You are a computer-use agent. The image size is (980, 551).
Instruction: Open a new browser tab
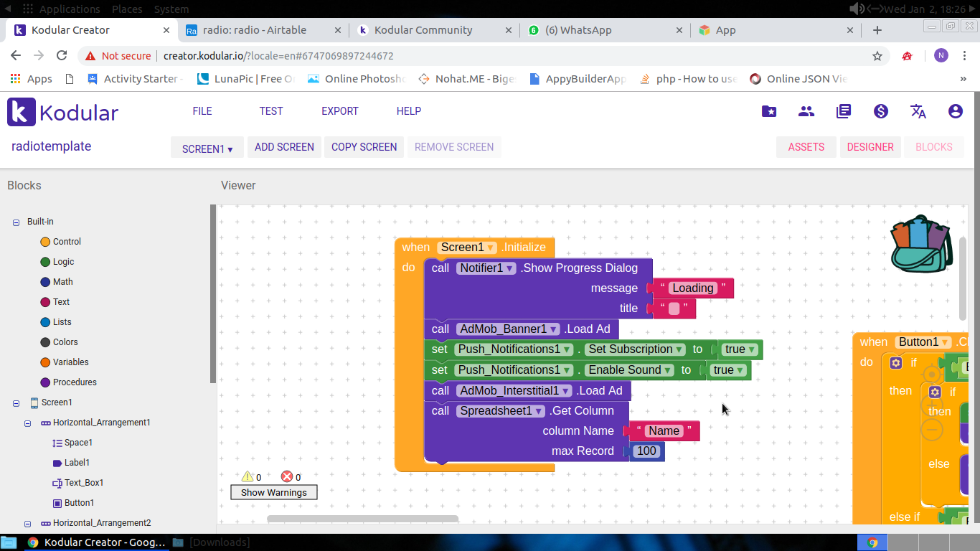pos(877,30)
